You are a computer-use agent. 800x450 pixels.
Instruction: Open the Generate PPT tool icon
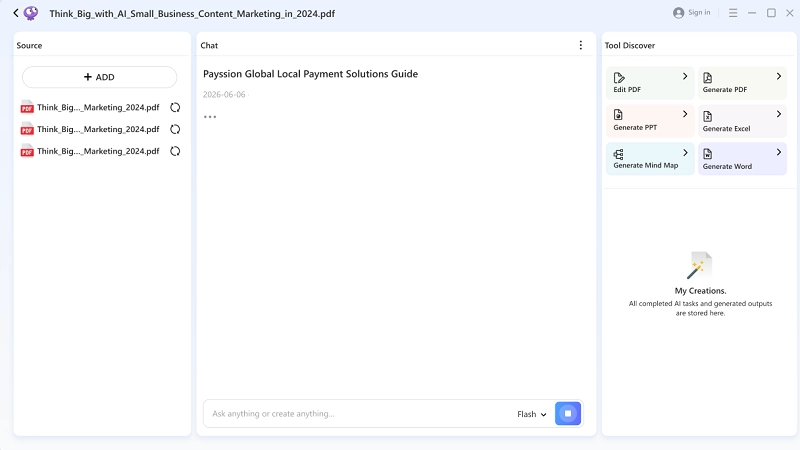[618, 114]
